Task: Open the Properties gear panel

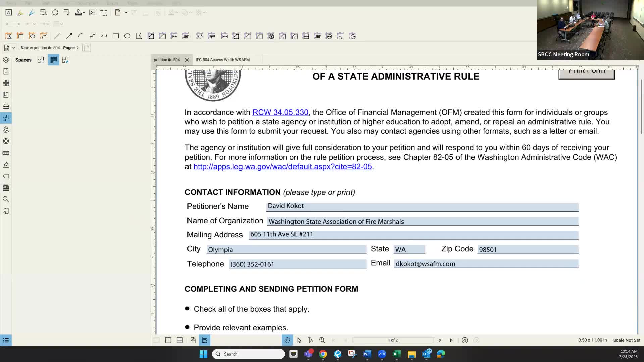Action: click(x=6, y=141)
